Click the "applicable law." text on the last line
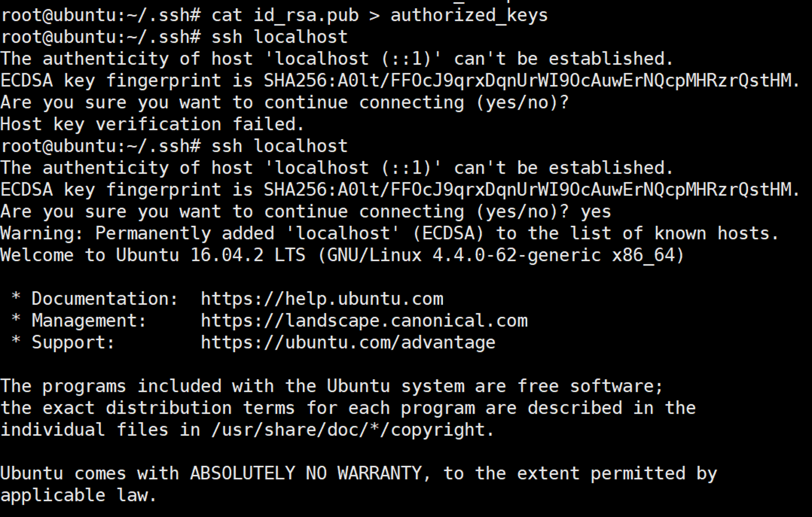Viewport: 812px width, 517px height. (x=78, y=495)
